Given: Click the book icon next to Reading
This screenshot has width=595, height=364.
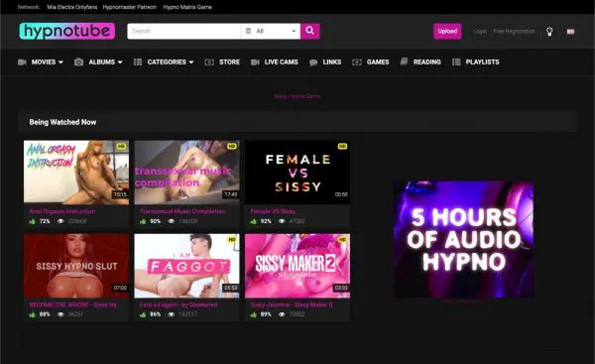Looking at the screenshot, I should pos(405,61).
